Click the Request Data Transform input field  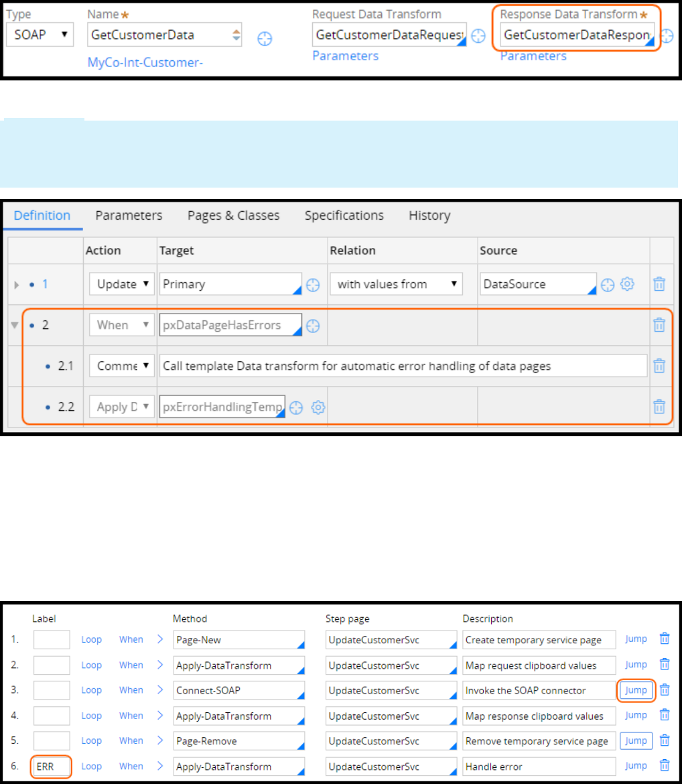389,34
